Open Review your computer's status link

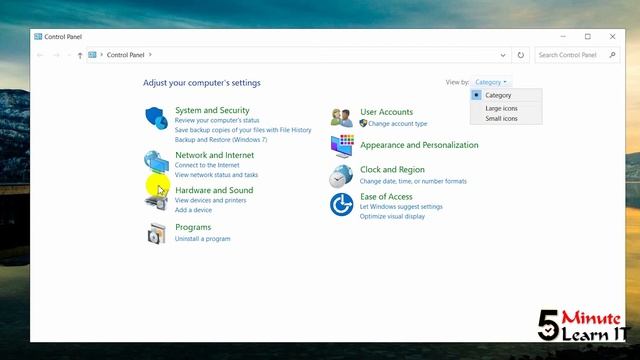(x=217, y=120)
